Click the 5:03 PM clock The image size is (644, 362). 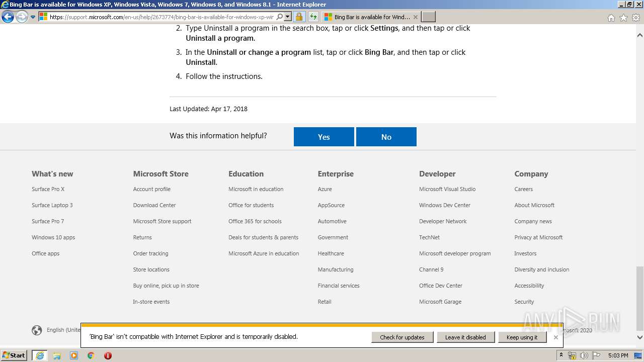click(x=618, y=355)
